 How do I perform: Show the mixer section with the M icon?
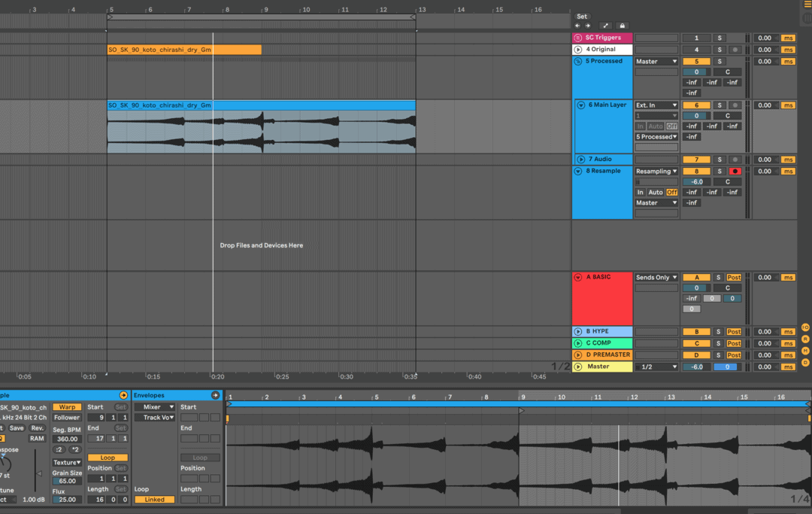[x=805, y=351]
